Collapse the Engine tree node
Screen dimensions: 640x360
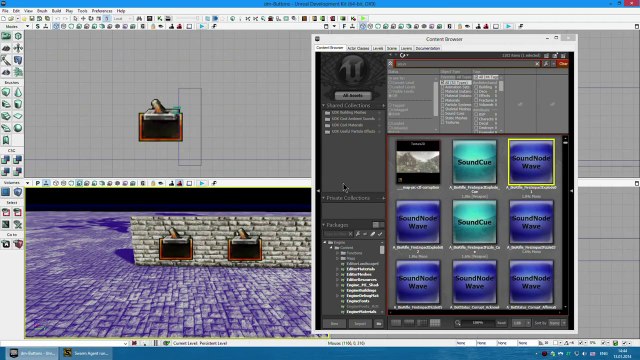(x=325, y=242)
